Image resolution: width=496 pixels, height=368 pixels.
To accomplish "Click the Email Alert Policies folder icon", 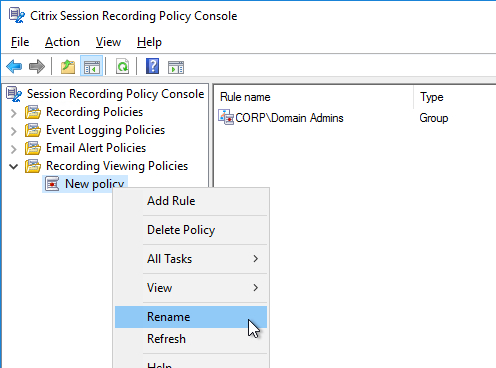I will coord(33,148).
